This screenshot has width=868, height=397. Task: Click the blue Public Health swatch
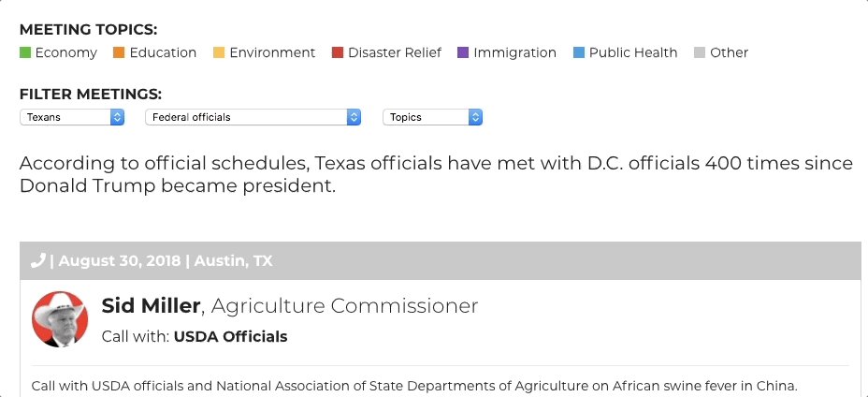[x=578, y=52]
